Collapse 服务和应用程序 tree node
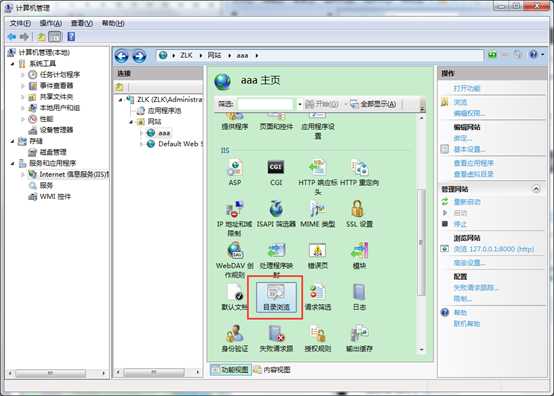This screenshot has height=396, width=554. [13, 164]
